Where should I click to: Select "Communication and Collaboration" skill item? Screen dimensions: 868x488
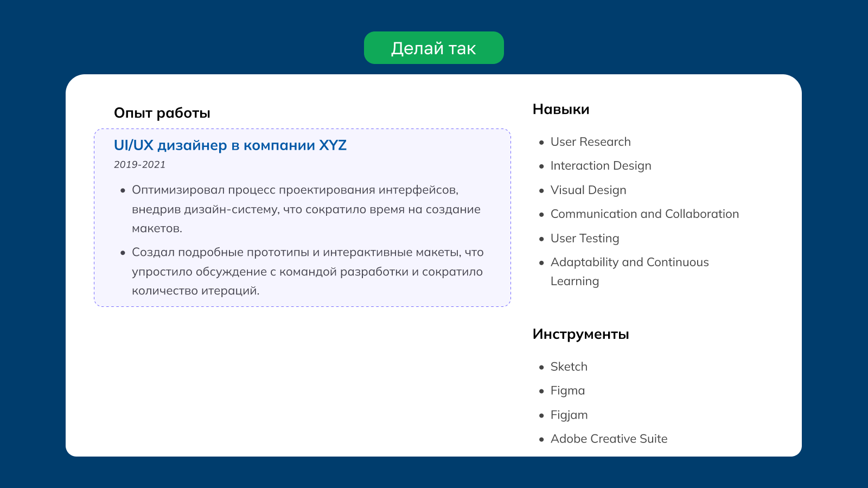644,214
